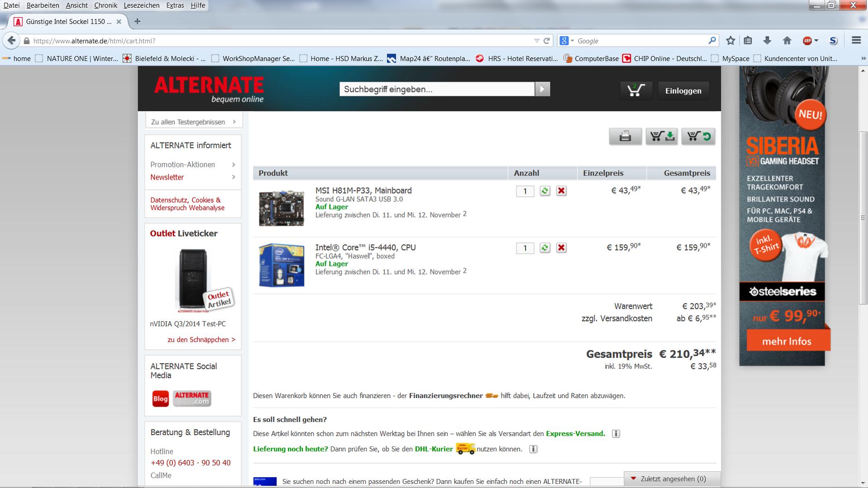Open the Firefox hamburger menu
Image resolution: width=868 pixels, height=488 pixels.
(x=856, y=41)
